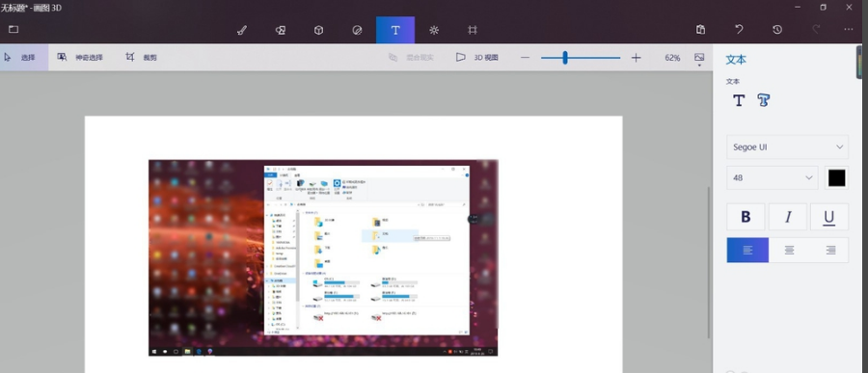Open the black text color swatch
This screenshot has height=373, width=868.
coord(836,177)
